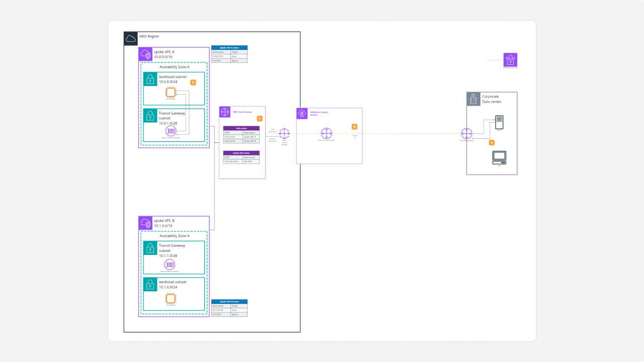Screen dimensions: 644x362
Task: Click 'Availability Zone A' label in spoke VPC B
Action: coord(175,236)
